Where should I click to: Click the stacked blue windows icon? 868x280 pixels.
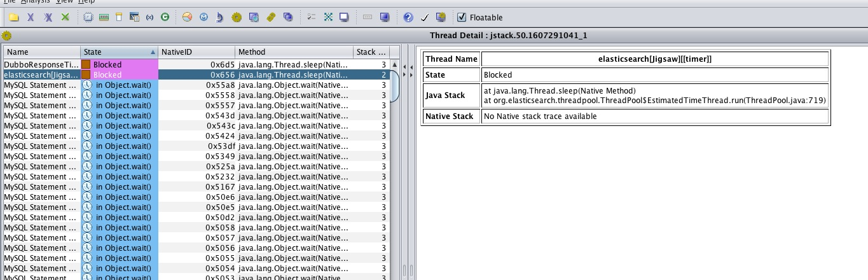(287, 17)
